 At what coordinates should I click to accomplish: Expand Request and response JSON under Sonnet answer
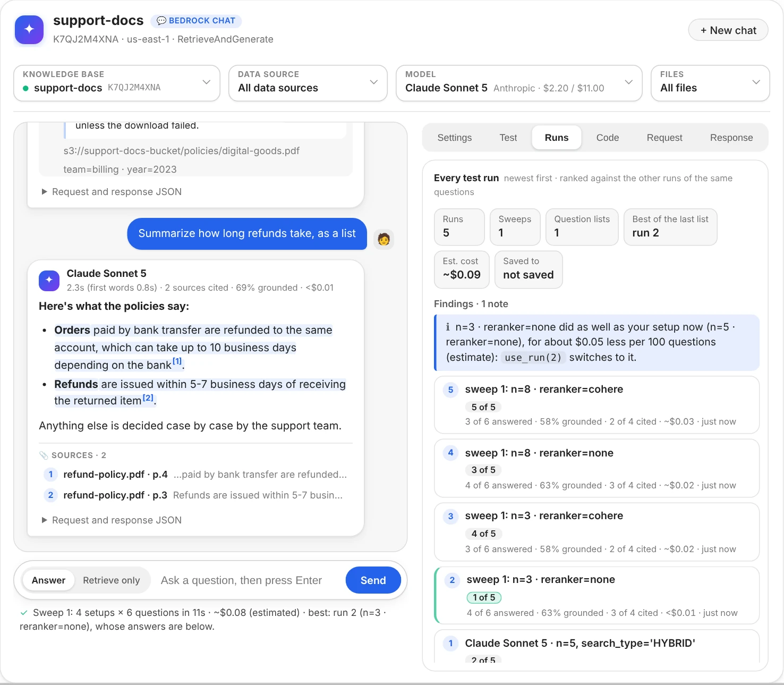coord(112,520)
